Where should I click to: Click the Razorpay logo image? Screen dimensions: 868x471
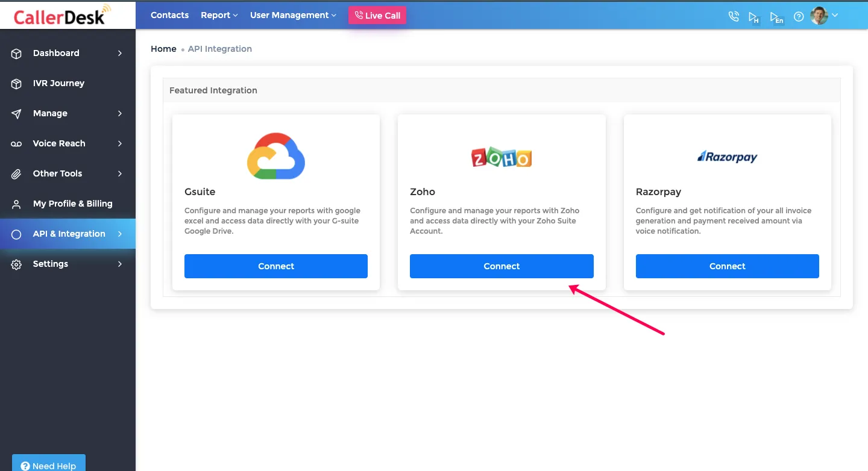pyautogui.click(x=728, y=157)
